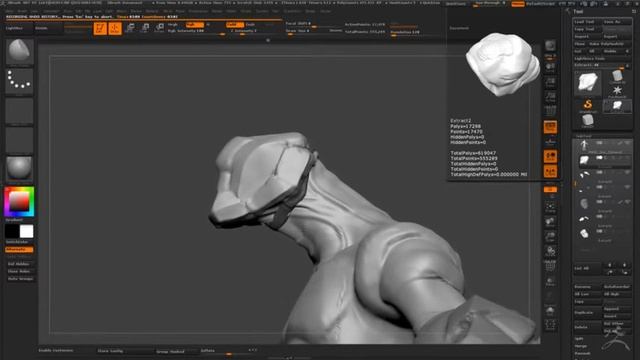The image size is (640, 360).
Task: Toggle the orange Rgb channel button
Action: point(195,24)
